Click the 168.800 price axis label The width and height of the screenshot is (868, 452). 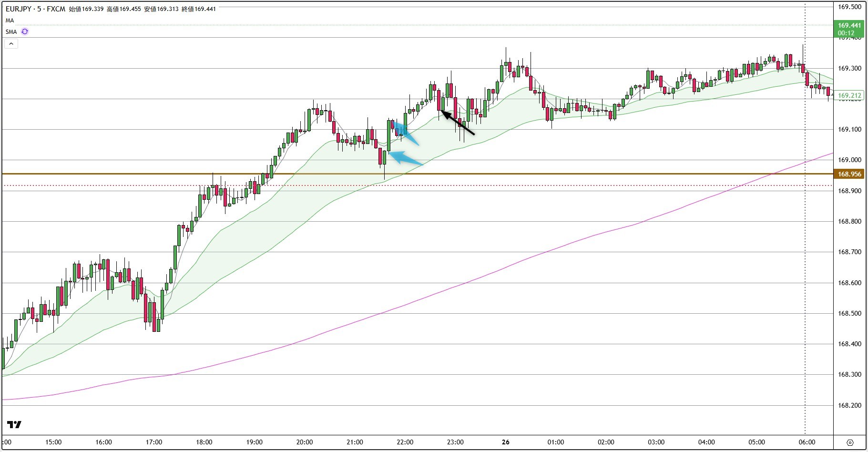coord(849,221)
